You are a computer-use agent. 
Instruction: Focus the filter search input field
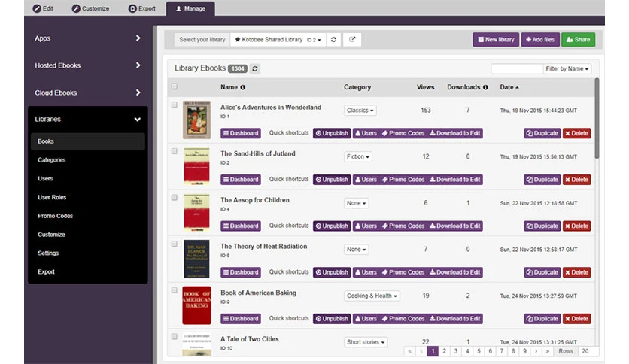pos(517,69)
